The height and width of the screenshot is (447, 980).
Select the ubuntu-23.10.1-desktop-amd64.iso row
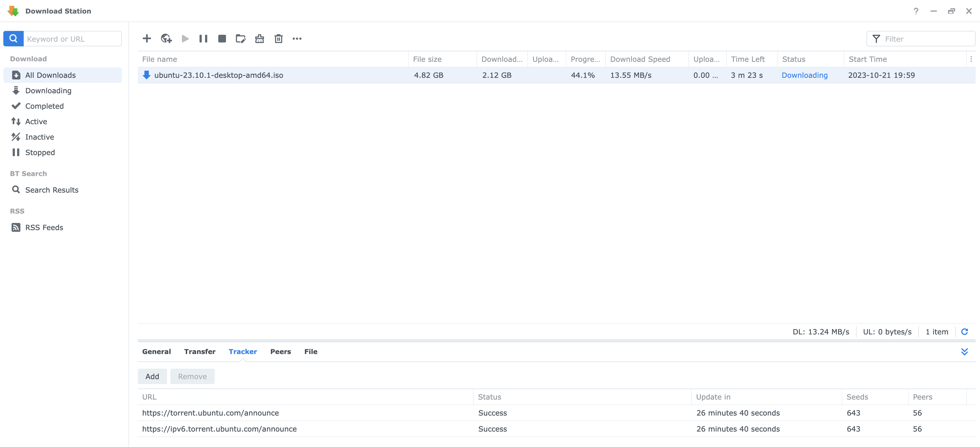219,75
